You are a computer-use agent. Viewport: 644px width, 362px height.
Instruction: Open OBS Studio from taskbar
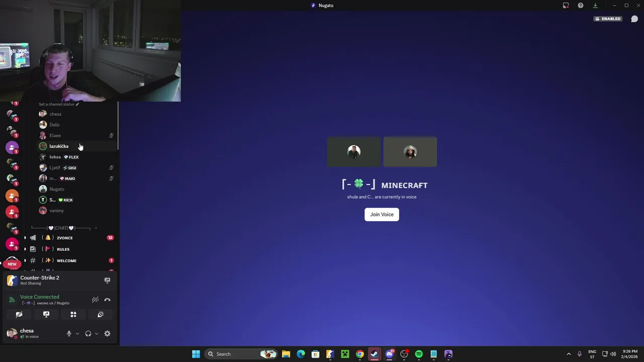click(404, 354)
